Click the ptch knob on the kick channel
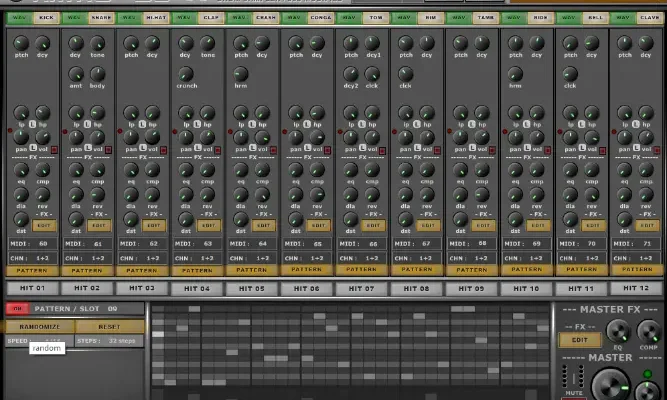Viewport: 667px width, 400px height. point(20,44)
